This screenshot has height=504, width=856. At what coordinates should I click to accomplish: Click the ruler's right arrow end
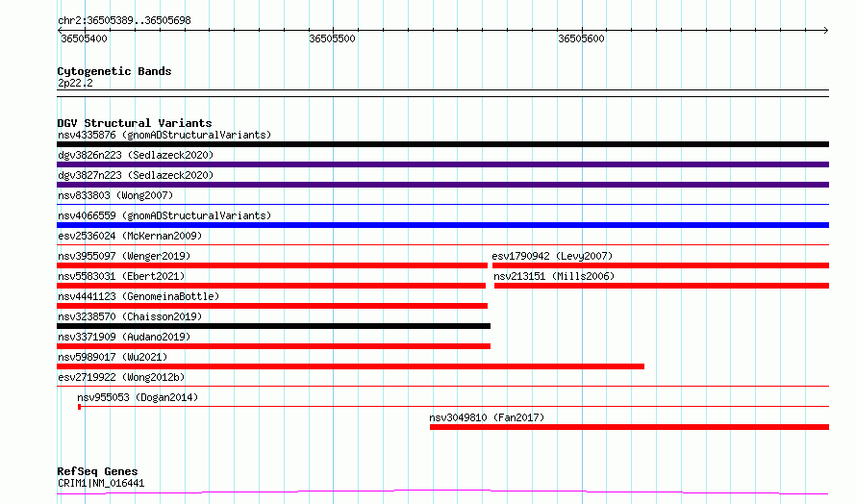click(826, 30)
